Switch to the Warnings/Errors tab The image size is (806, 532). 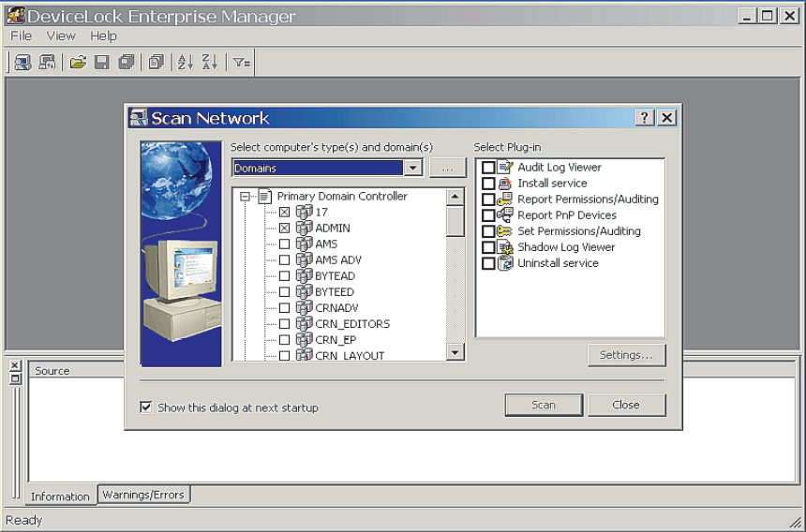click(143, 495)
